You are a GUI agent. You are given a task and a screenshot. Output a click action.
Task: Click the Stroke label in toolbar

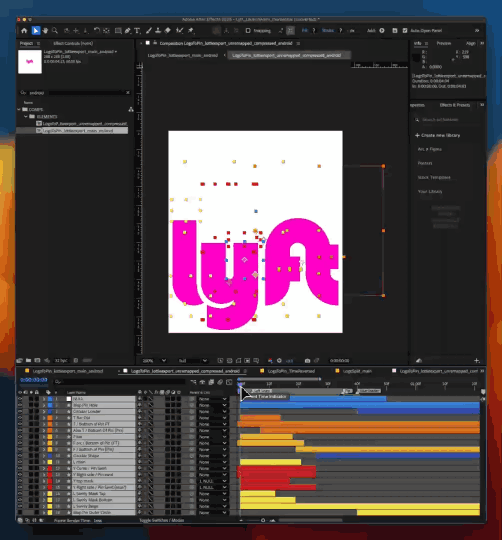click(x=328, y=31)
